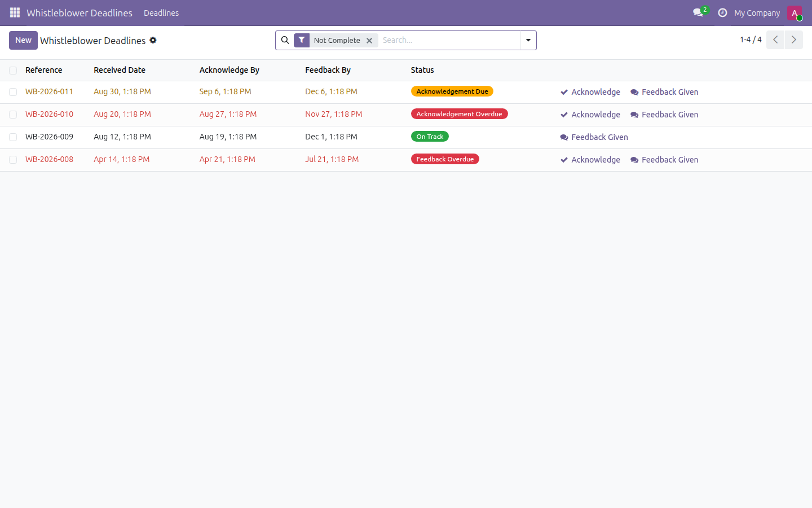Image resolution: width=812 pixels, height=508 pixels.
Task: Click feedback-by date Dec 1, 1:18 PM
Action: point(331,137)
